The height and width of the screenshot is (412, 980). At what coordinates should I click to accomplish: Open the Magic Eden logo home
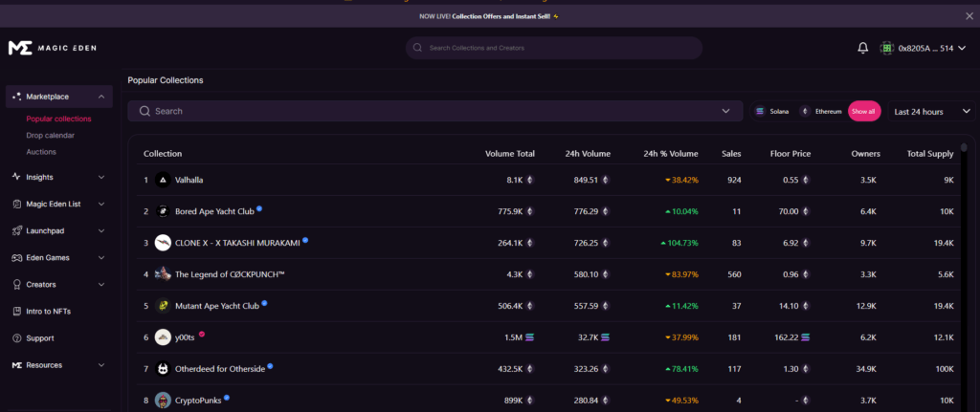tap(53, 48)
